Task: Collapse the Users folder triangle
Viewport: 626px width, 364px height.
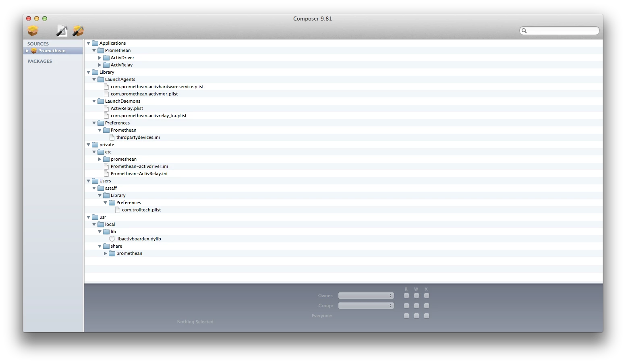Action: [88, 181]
